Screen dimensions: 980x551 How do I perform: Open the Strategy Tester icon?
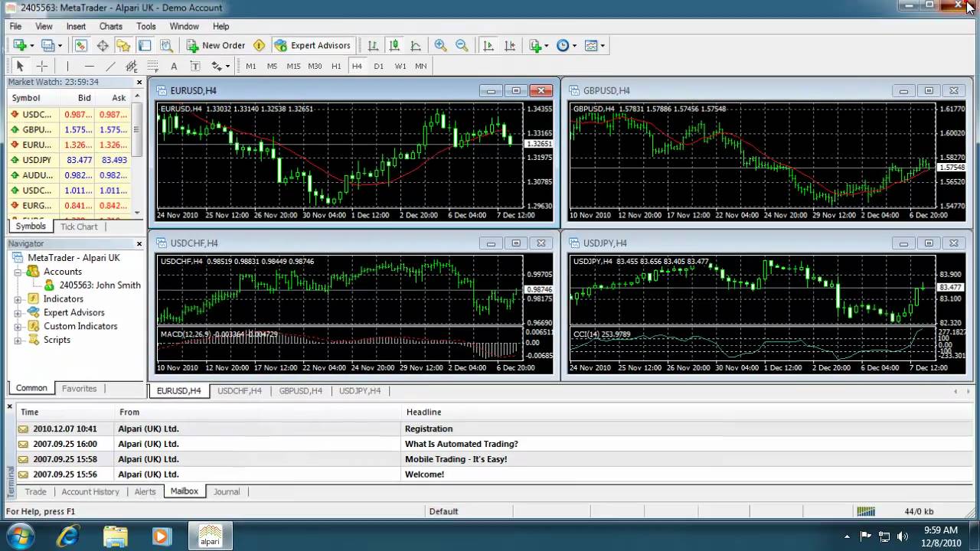(x=166, y=45)
